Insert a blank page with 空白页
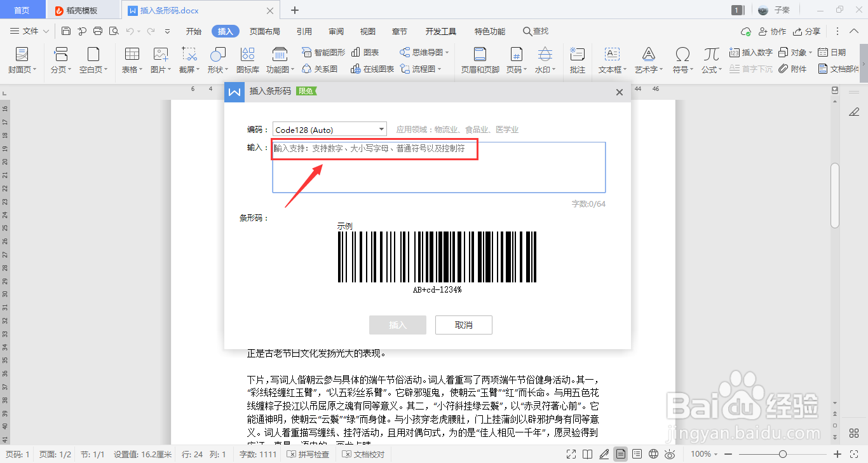Viewport: 868px width, 463px height. click(x=93, y=60)
